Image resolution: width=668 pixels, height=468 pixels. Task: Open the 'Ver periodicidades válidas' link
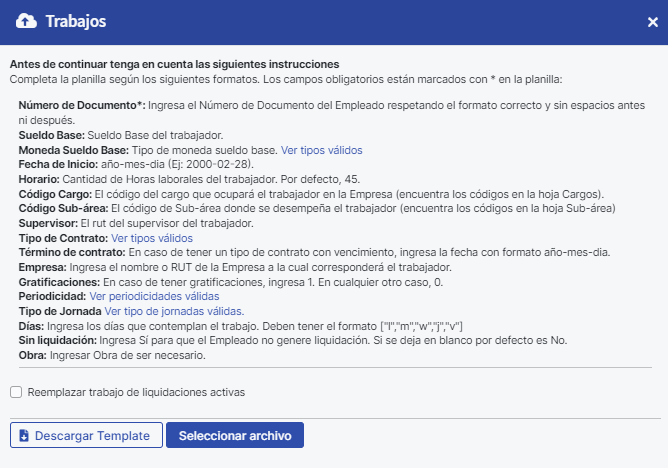(154, 297)
